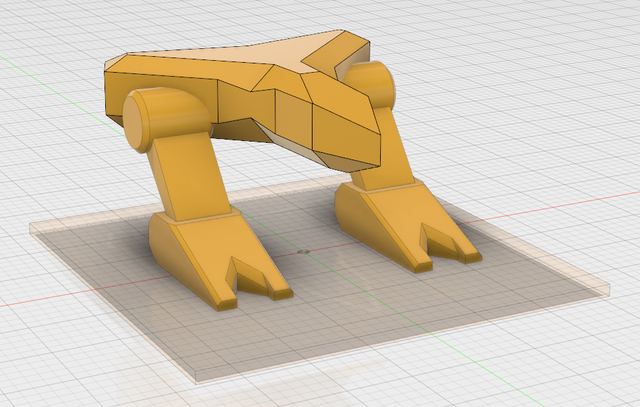Select the left leg's upper strut
This screenshot has height=407, width=640.
[190, 176]
